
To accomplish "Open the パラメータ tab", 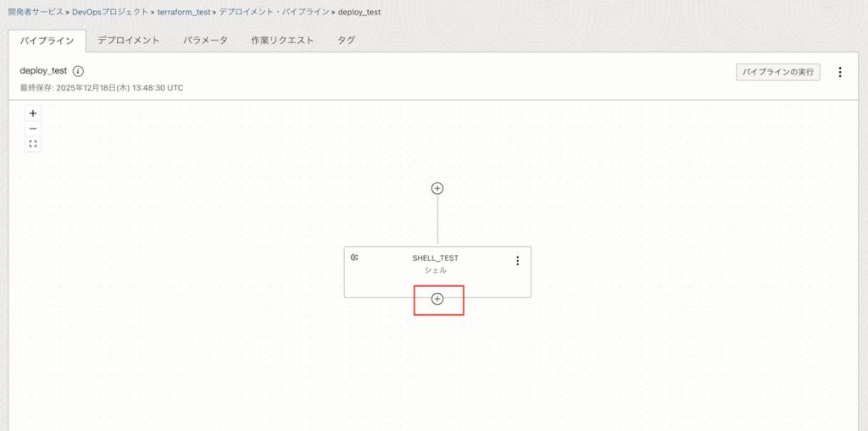I will [x=205, y=40].
